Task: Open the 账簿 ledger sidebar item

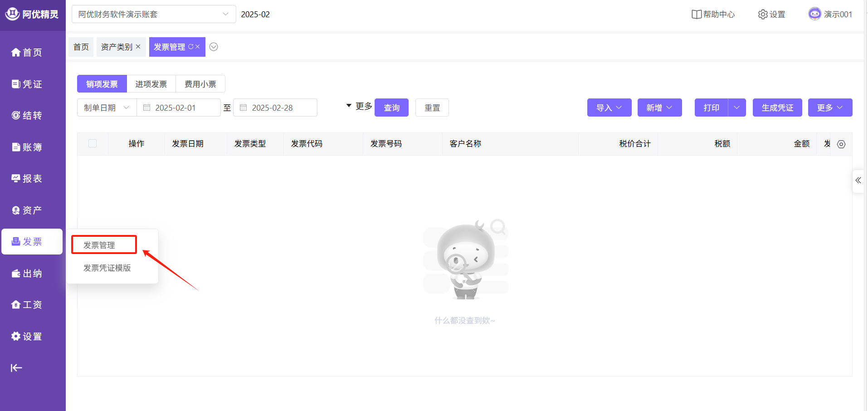Action: (x=27, y=147)
